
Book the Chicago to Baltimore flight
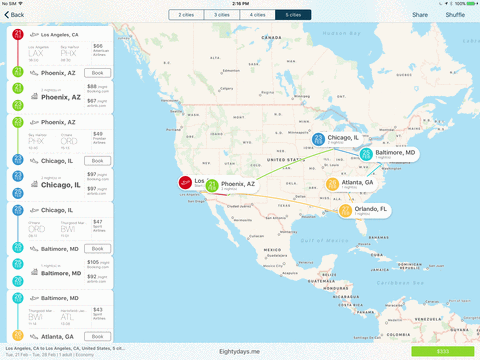point(97,249)
